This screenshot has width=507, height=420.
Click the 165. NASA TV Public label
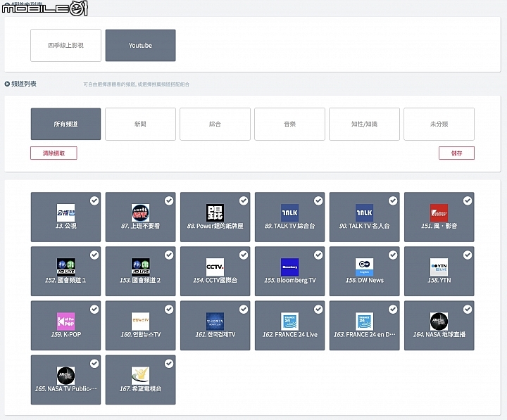[x=65, y=388]
